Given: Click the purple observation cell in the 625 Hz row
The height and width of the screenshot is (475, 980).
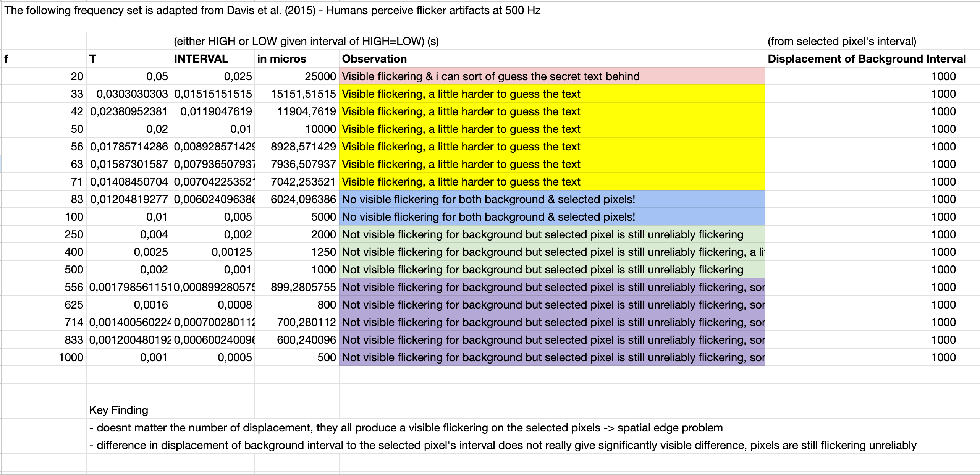Looking at the screenshot, I should click(x=552, y=304).
